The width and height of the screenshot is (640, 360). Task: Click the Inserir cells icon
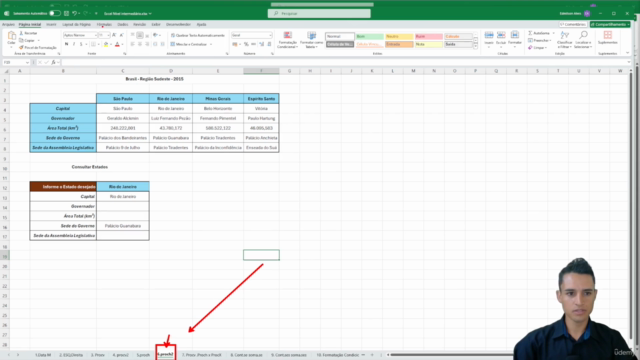(x=489, y=35)
